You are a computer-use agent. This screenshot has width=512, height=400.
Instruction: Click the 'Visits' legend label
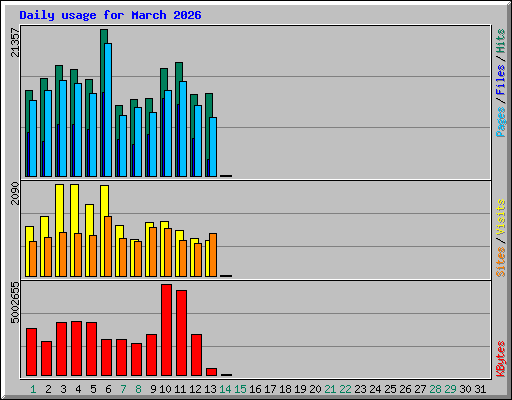[501, 218]
